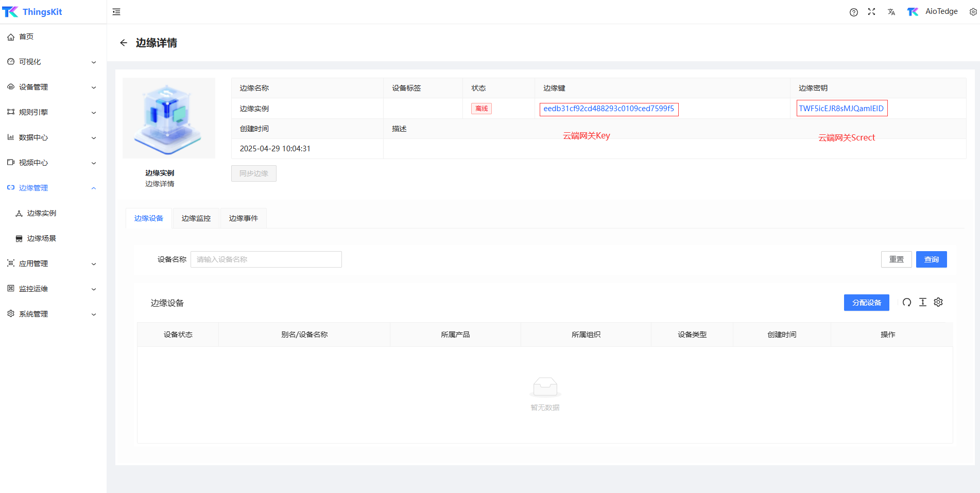
Task: Open table column settings gear
Action: tap(938, 303)
